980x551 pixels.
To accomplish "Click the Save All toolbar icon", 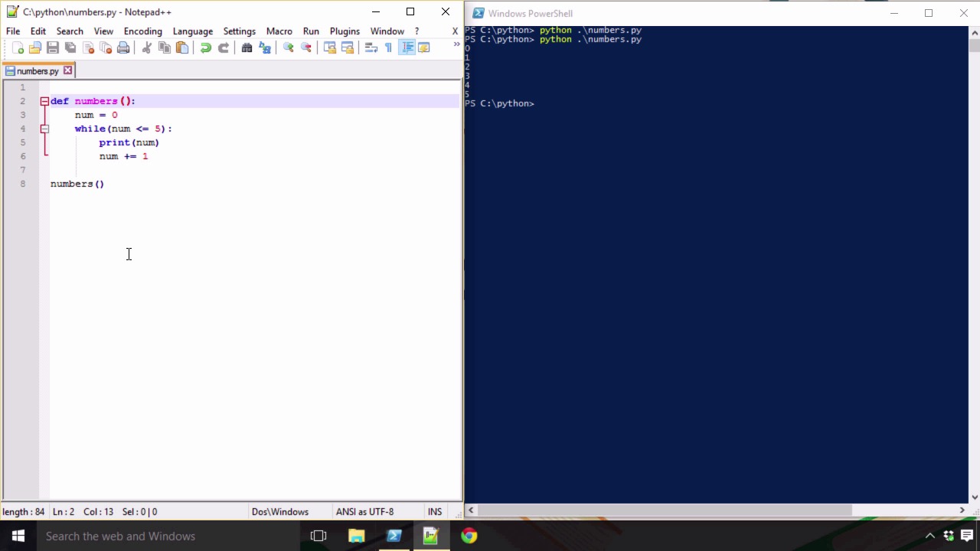I will (70, 47).
